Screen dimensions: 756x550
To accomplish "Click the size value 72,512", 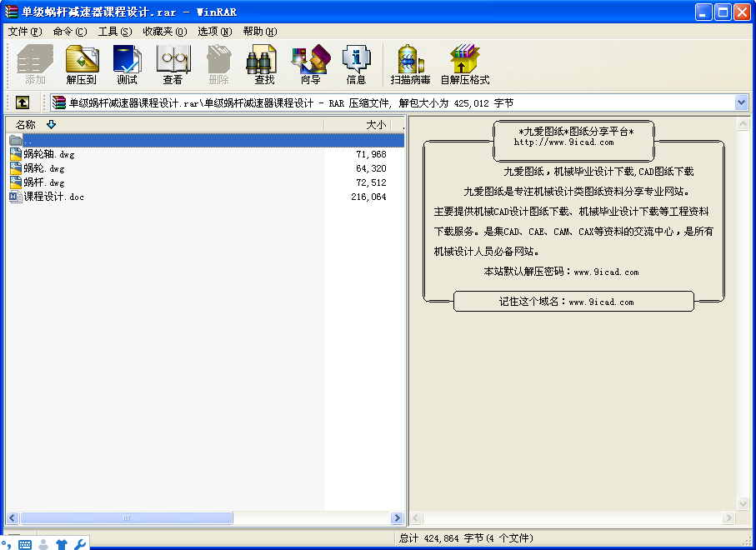I will tap(371, 182).
